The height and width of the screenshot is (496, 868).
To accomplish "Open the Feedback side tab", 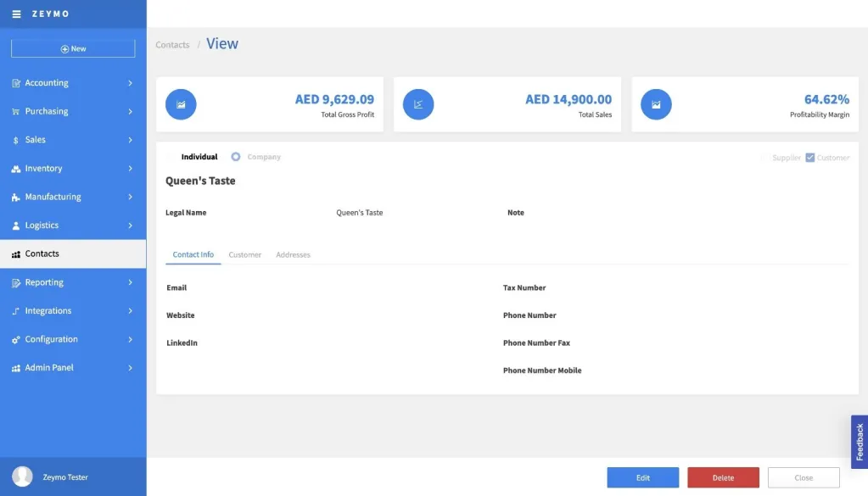I will 860,442.
